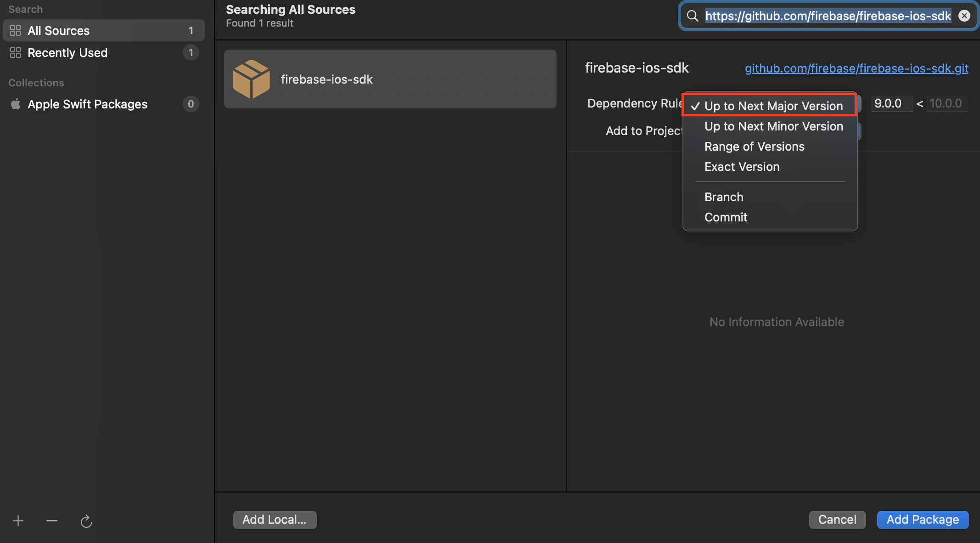980x543 pixels.
Task: Choose Range of Versions rule
Action: coord(770,146)
